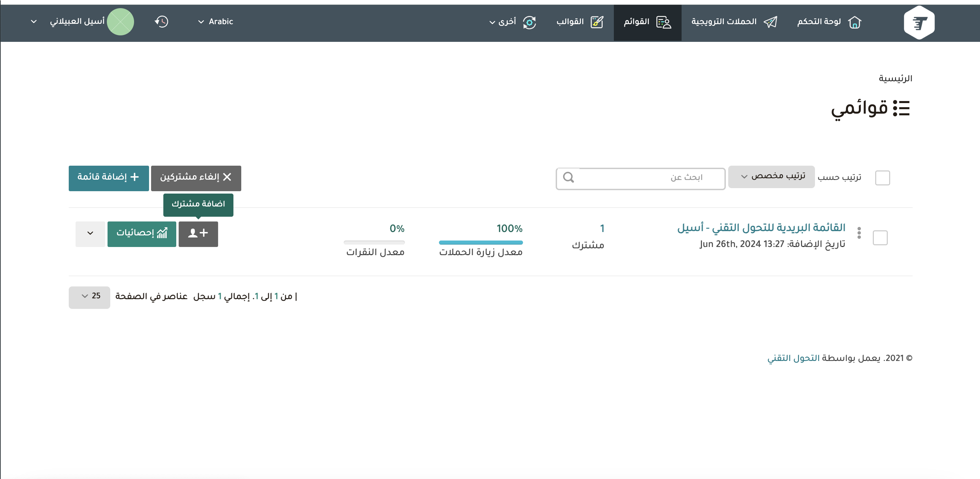
Task: Open the 25 items per page dropdown
Action: [x=89, y=297]
